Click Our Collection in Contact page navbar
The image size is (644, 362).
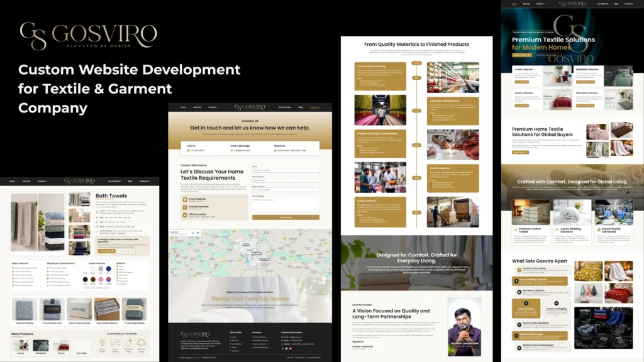(285, 107)
